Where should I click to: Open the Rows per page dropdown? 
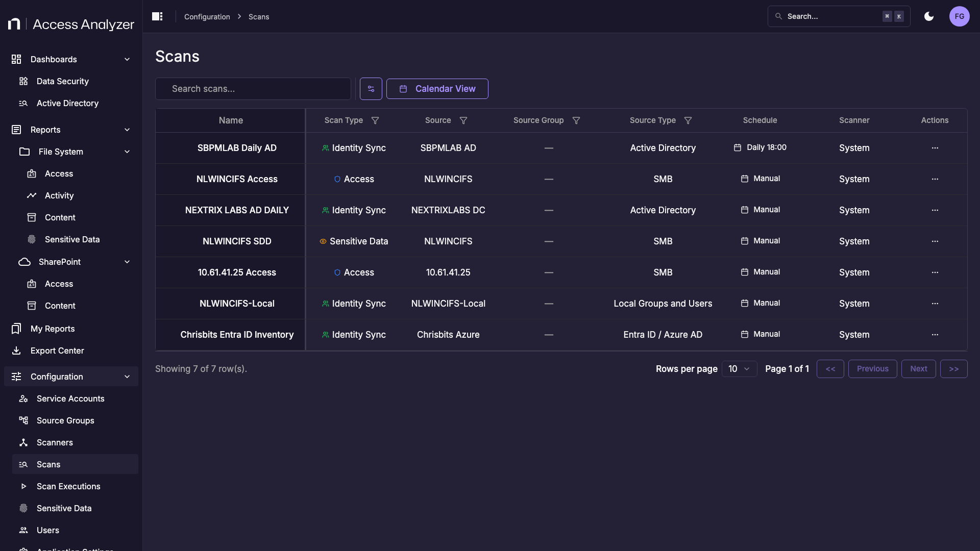click(739, 368)
